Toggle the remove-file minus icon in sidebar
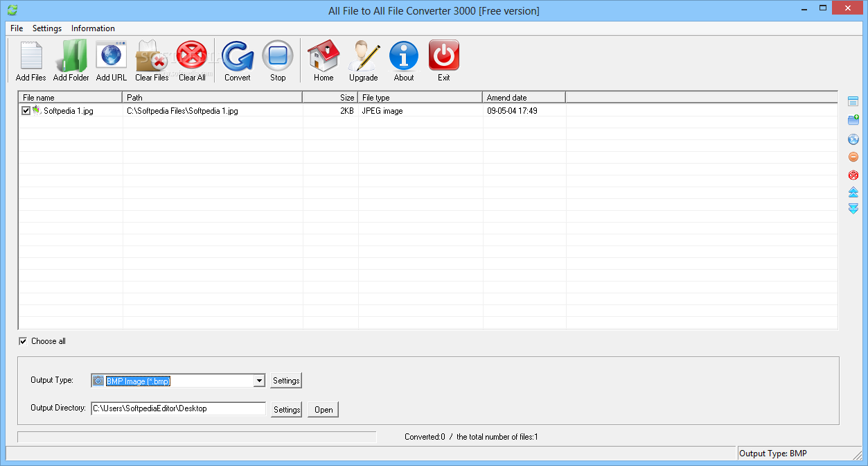Viewport: 868px width, 466px height. click(x=853, y=157)
